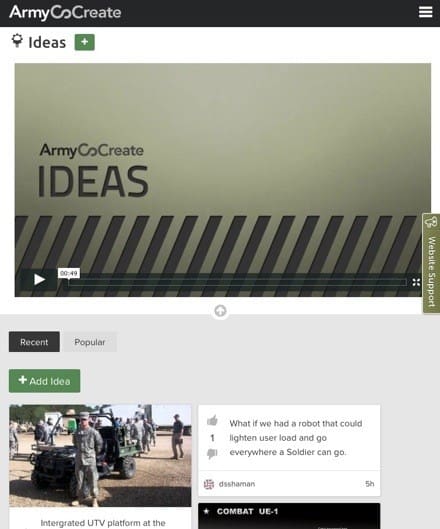Click the ArmyCoCreate logo
The width and height of the screenshot is (440, 529).
pos(65,13)
